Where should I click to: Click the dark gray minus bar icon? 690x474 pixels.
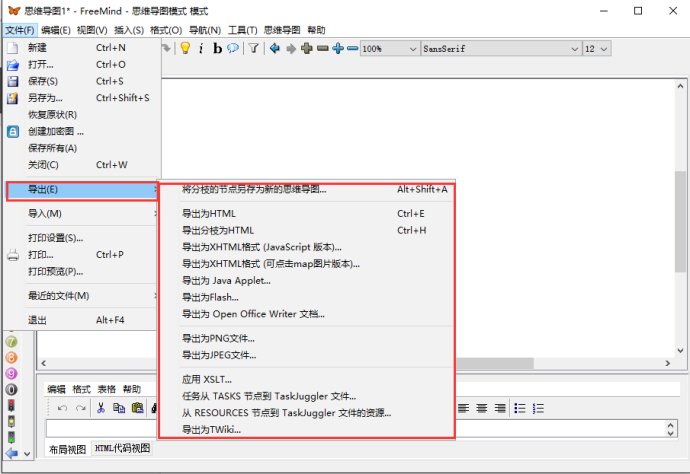pyautogui.click(x=323, y=48)
